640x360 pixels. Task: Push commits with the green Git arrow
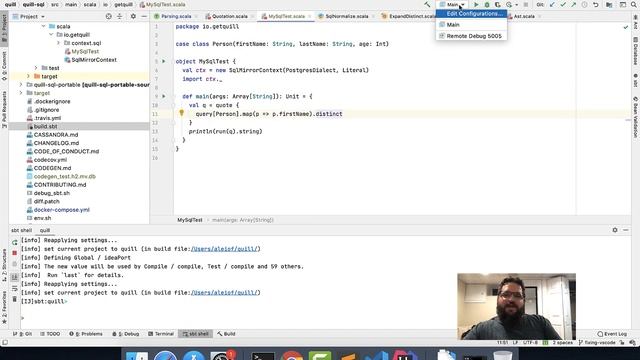pyautogui.click(x=573, y=4)
